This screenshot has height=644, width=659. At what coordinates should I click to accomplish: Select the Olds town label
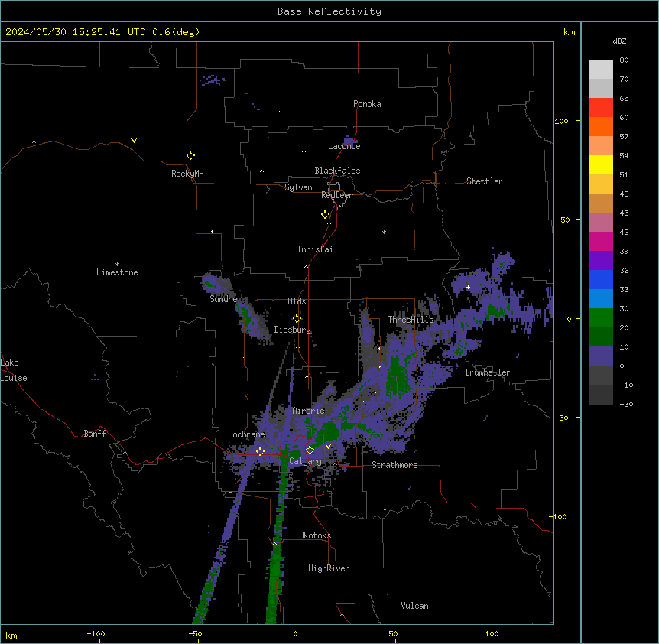(297, 301)
